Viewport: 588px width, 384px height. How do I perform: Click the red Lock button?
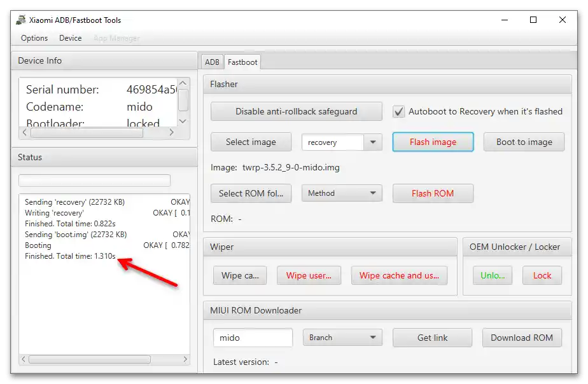pos(542,275)
